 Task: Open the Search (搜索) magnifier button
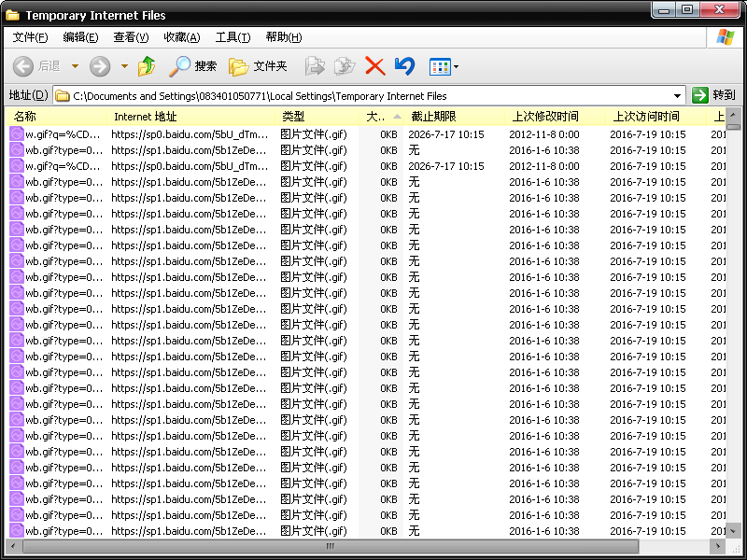[x=193, y=66]
